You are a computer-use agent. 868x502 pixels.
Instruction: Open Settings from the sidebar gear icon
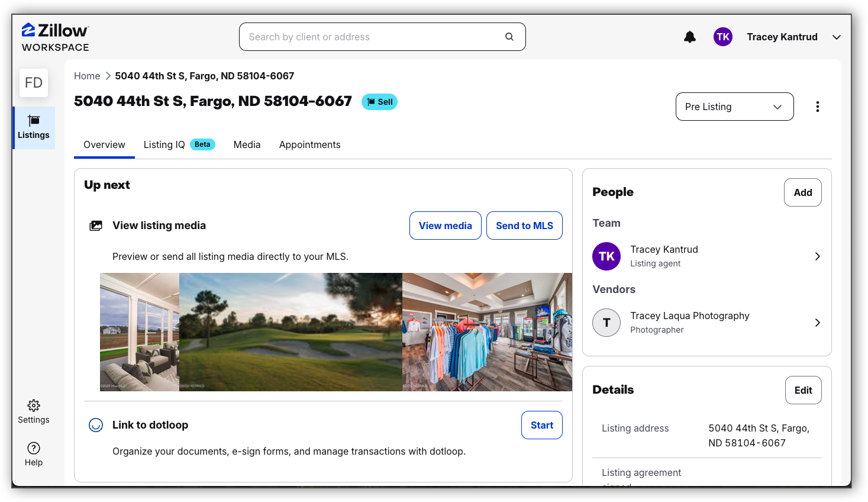pos(33,406)
